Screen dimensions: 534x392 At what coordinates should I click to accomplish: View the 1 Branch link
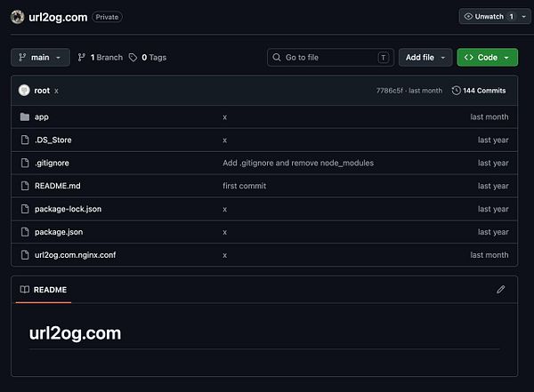[100, 58]
